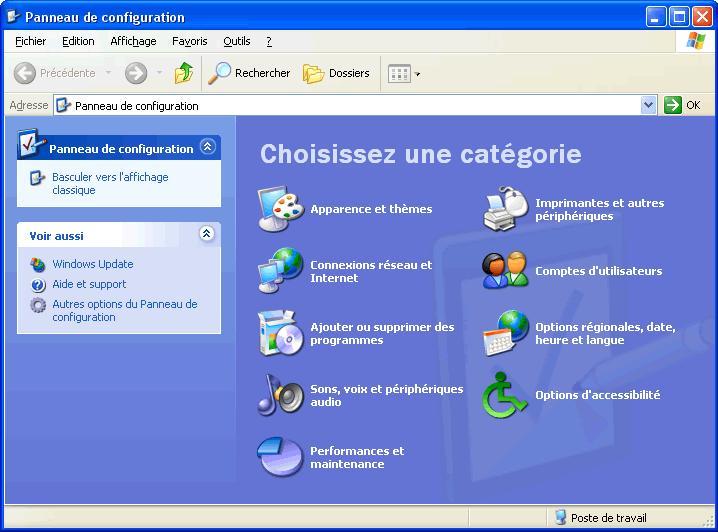Image resolution: width=718 pixels, height=532 pixels.
Task: Click the views grid icon in toolbar
Action: [399, 74]
